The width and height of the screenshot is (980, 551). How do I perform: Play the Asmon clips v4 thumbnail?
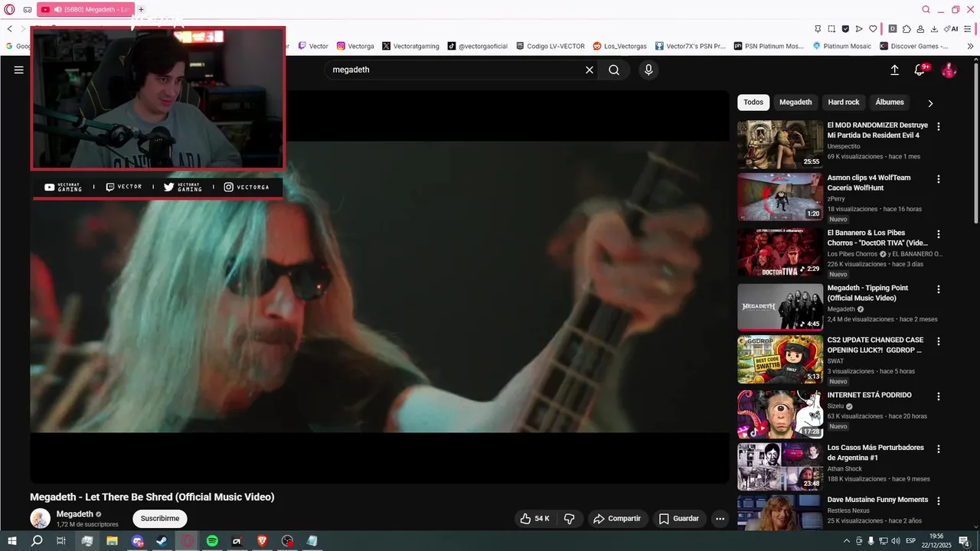click(x=780, y=197)
